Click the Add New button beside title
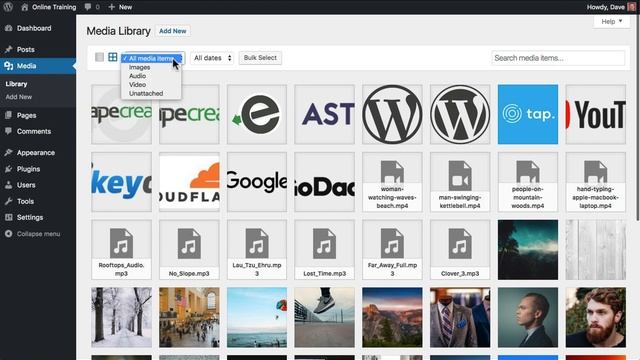Screen dimensions: 640x360 point(173,31)
